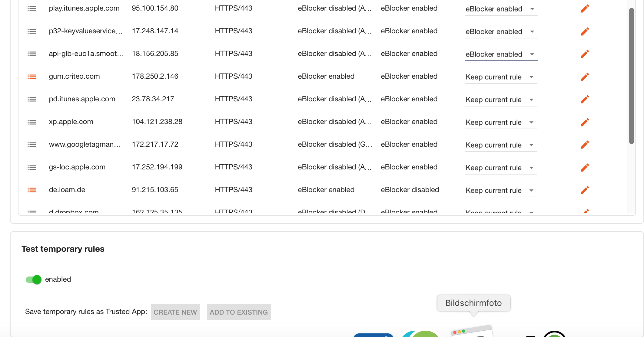Image resolution: width=644 pixels, height=337 pixels.
Task: Edit the gum.criteo.com entry with pencil icon
Action: (585, 77)
